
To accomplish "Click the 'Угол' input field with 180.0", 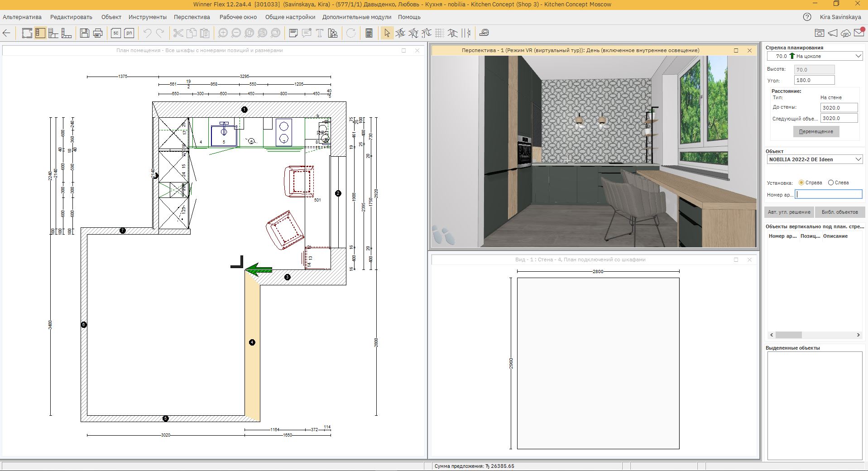I will pos(814,80).
